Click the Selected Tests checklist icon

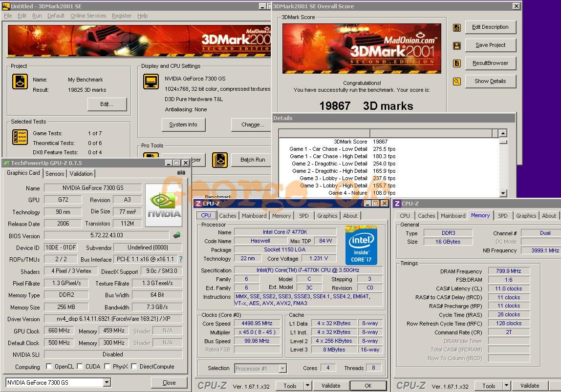(20, 137)
